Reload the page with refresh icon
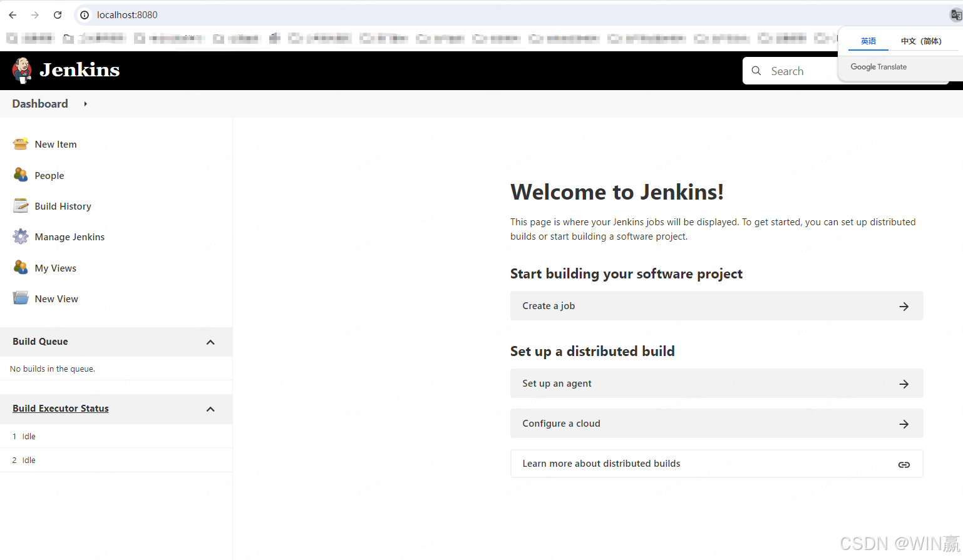Viewport: 963px width, 560px height. (58, 15)
